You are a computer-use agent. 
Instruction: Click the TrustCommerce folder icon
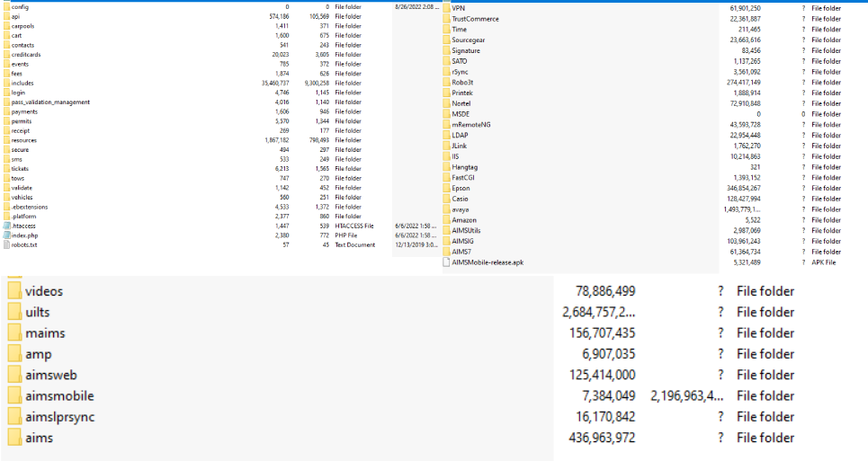click(x=446, y=19)
